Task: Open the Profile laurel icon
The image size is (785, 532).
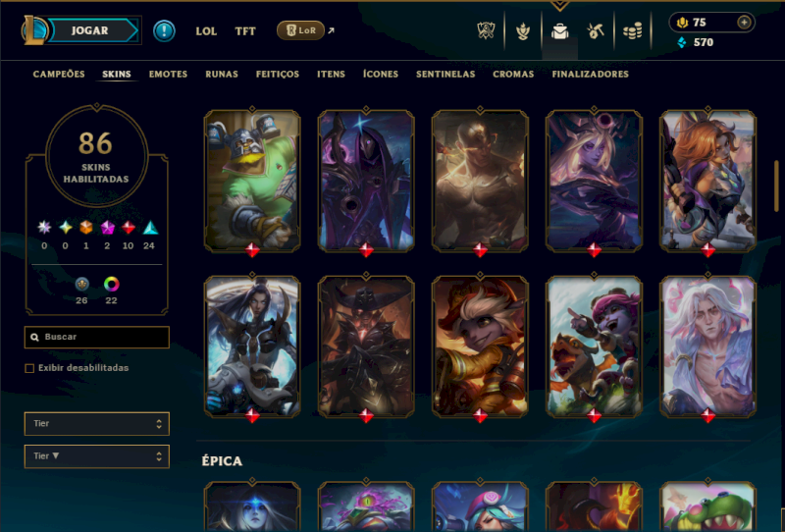Action: [523, 31]
